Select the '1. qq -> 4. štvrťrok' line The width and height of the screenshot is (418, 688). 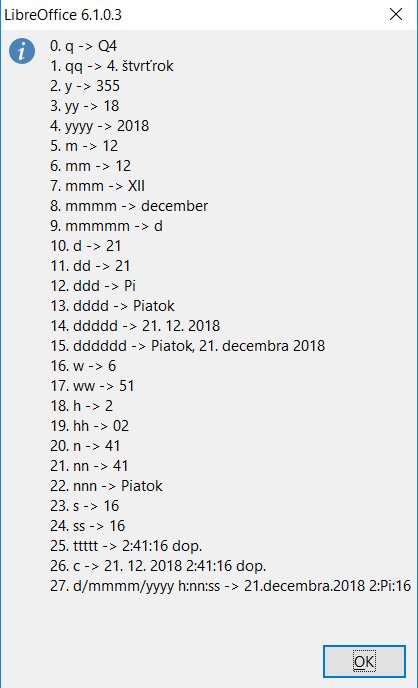112,66
